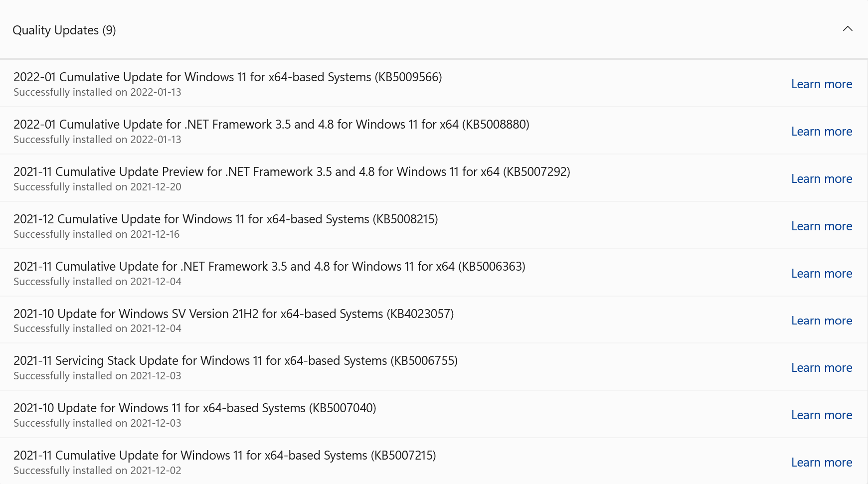The width and height of the screenshot is (868, 484).
Task: Select the 2021-11 .NET Framework KB5006363 entry
Action: click(434, 273)
